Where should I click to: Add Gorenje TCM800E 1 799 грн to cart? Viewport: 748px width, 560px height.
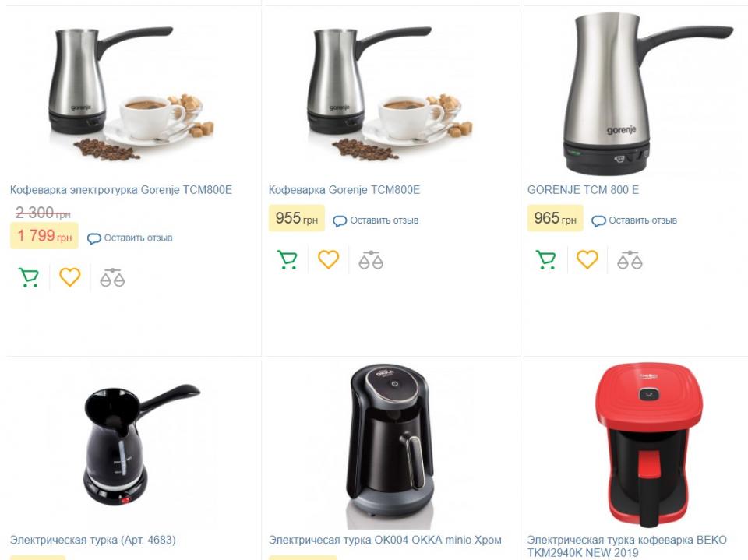click(x=28, y=277)
